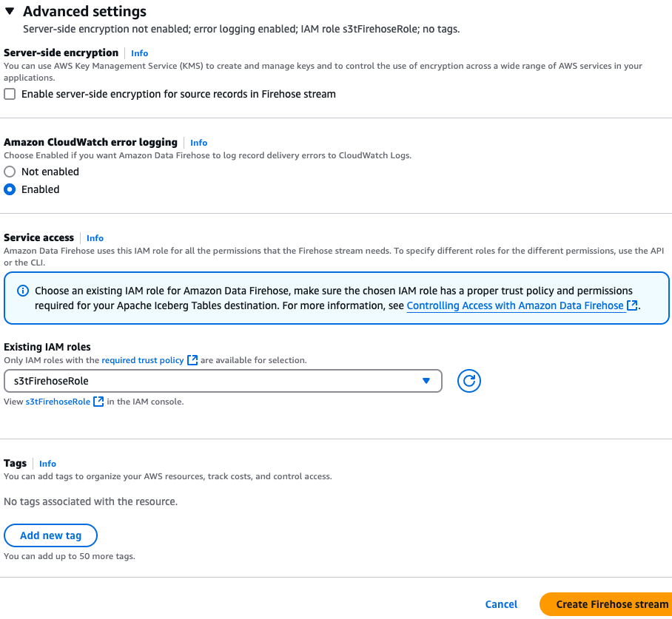Enable server-side encryption for source records
The height and width of the screenshot is (619, 672).
point(8,94)
